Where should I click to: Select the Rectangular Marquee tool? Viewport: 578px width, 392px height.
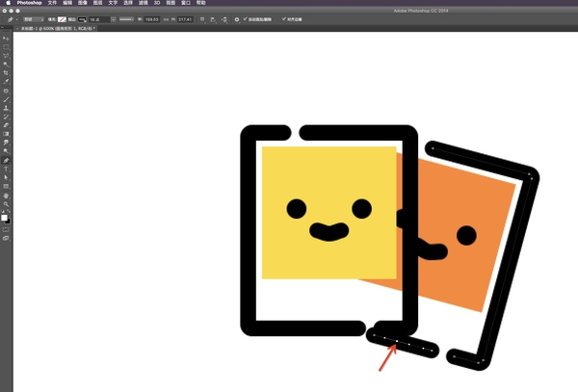click(x=6, y=47)
